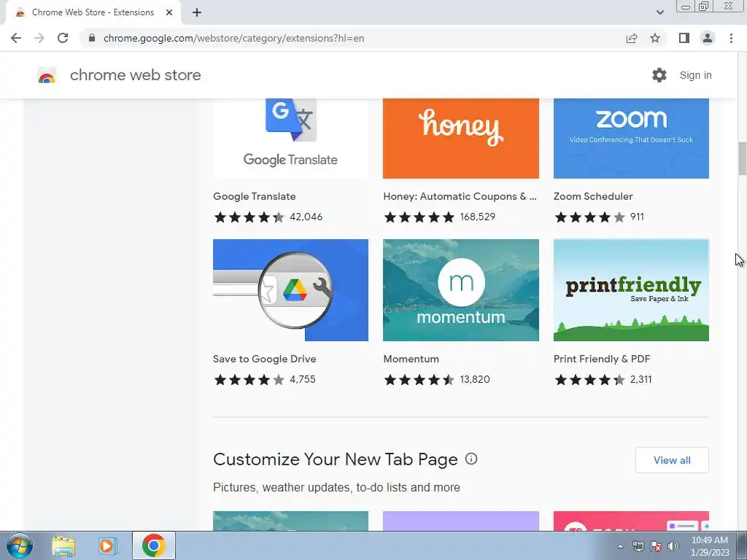The height and width of the screenshot is (560, 747).
Task: Click the Save to Google Drive star rating
Action: tap(249, 379)
